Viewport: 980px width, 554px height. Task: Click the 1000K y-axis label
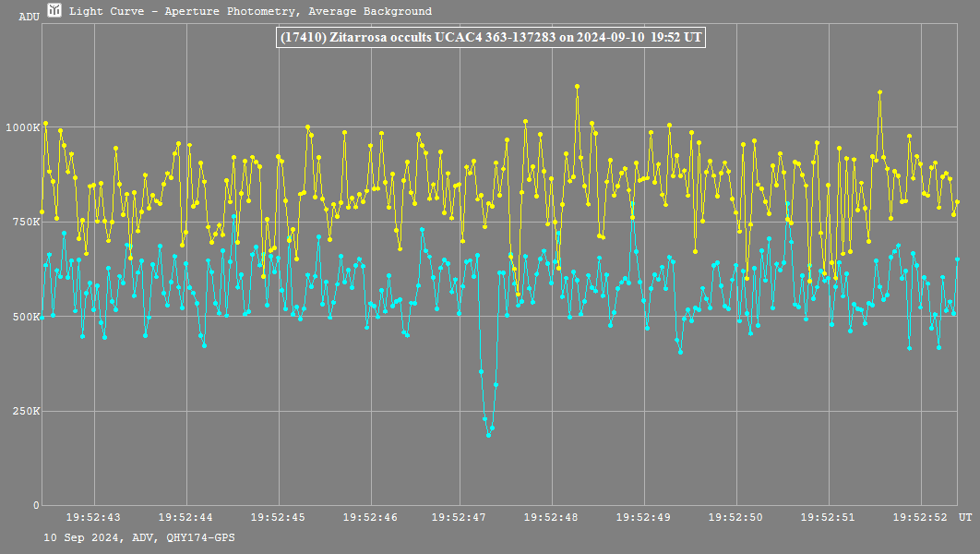[22, 127]
